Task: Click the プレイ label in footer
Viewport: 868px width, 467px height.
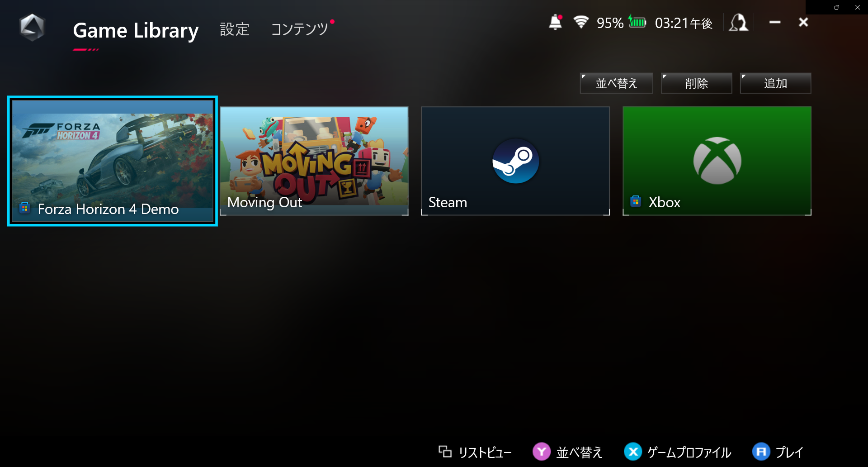Action: pos(789,452)
